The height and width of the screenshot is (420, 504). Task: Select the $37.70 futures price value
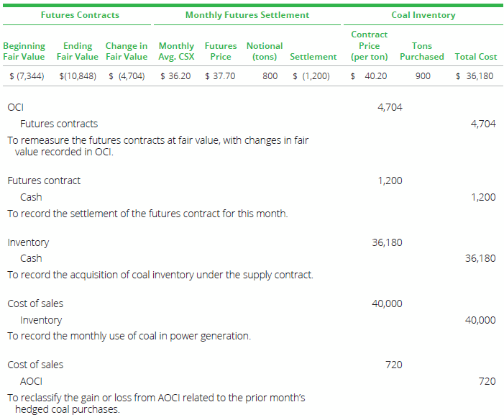[x=220, y=76]
